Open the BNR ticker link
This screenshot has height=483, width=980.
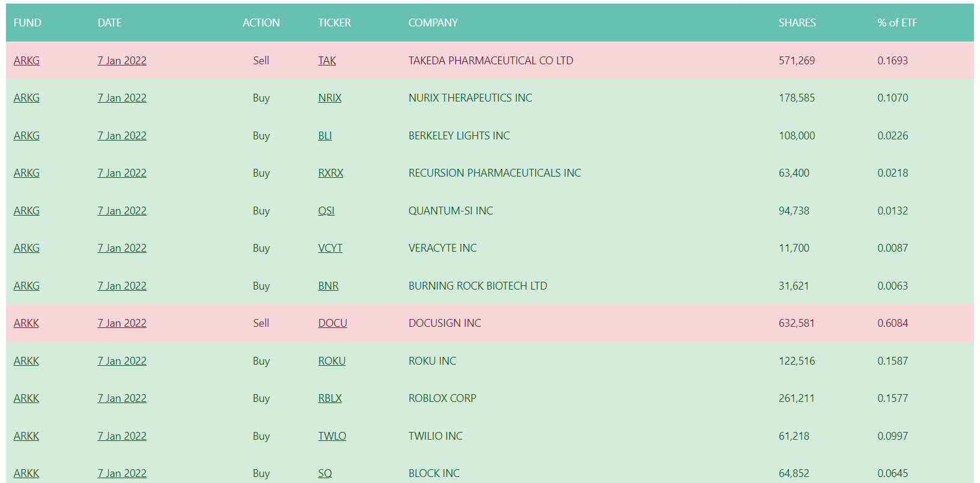pos(328,286)
